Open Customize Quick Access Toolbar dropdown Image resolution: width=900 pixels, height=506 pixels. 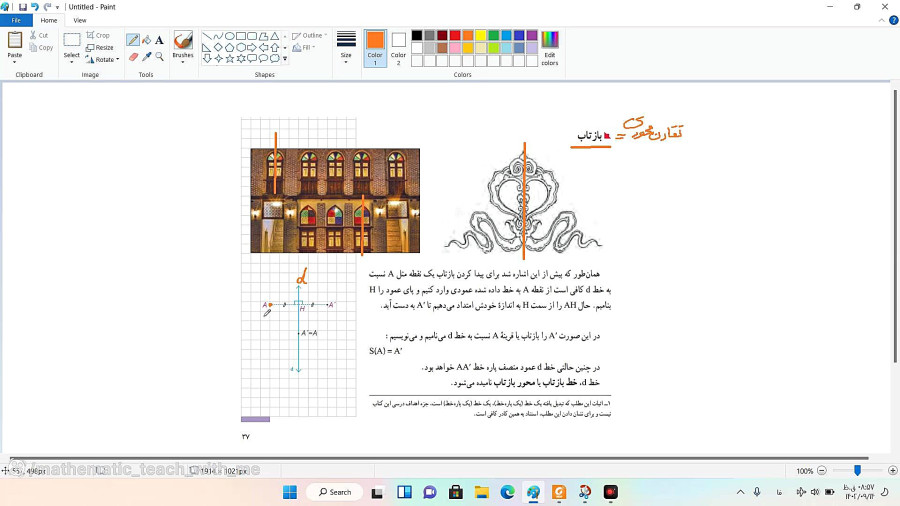[x=57, y=7]
